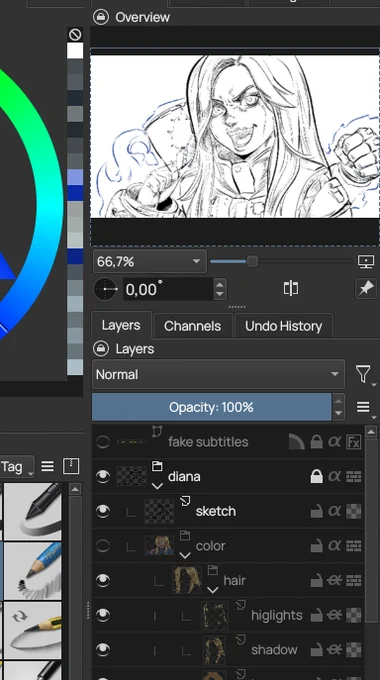This screenshot has height=680, width=380.
Task: Click the fit-to-screen monitor icon
Action: [x=366, y=262]
